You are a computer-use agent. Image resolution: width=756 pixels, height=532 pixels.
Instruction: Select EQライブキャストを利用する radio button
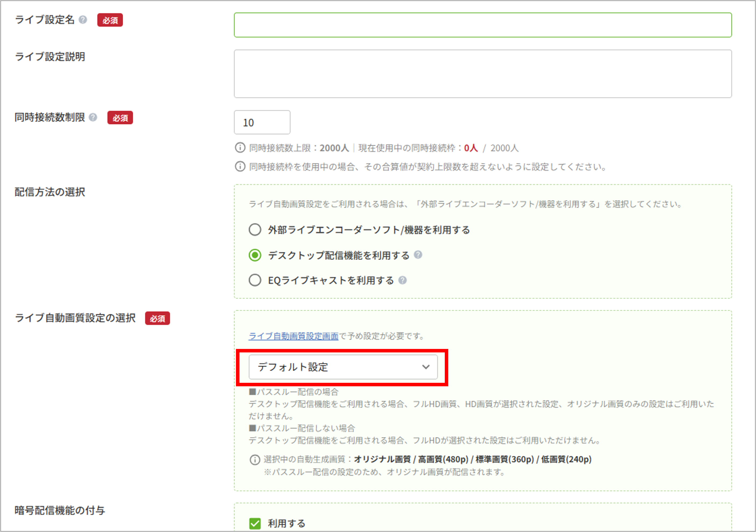point(255,280)
